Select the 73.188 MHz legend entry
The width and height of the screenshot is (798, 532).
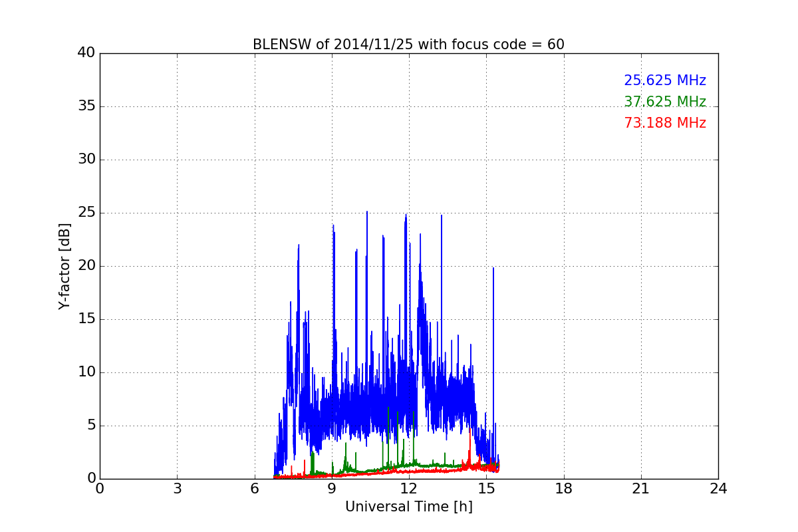[x=665, y=123]
